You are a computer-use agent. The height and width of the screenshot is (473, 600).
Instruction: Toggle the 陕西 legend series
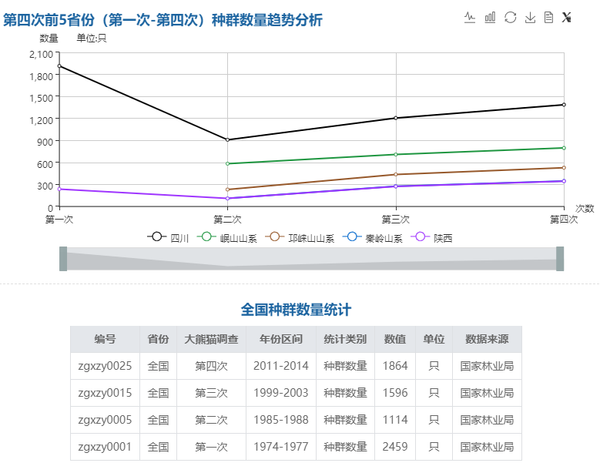(433, 238)
